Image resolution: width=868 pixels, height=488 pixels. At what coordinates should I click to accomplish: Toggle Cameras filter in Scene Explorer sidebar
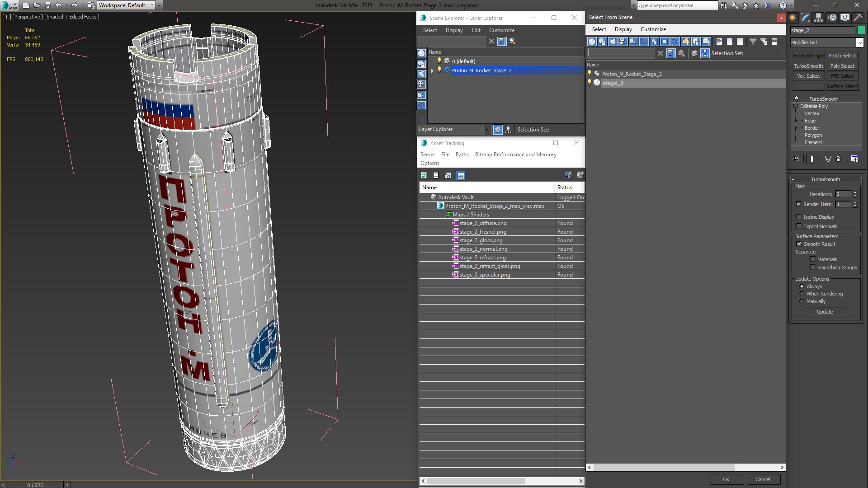[421, 84]
